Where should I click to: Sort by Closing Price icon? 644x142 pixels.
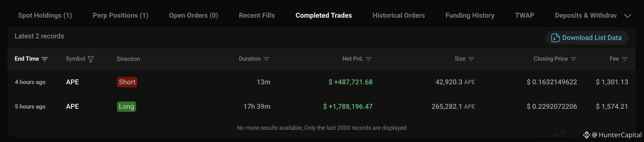(573, 59)
